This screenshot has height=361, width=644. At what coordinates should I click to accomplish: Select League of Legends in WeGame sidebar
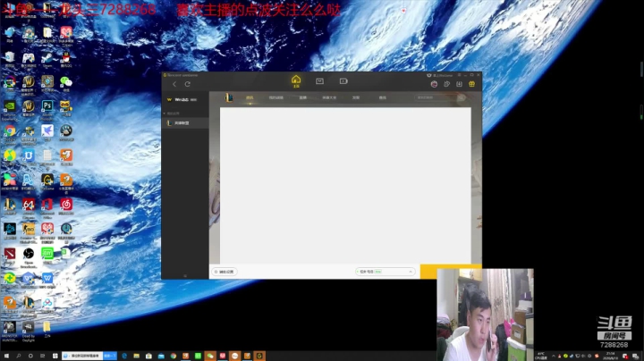coord(185,123)
